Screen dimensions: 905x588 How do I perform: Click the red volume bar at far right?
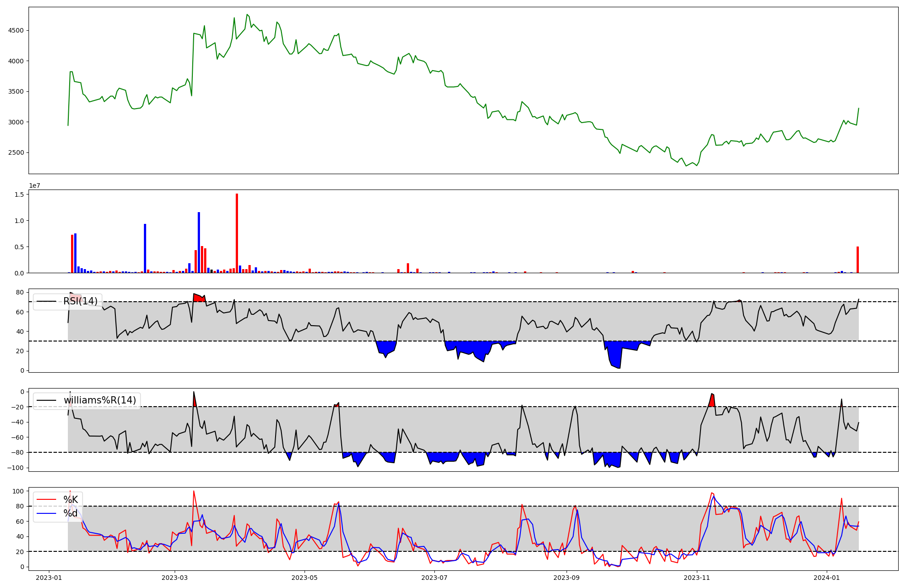(857, 260)
